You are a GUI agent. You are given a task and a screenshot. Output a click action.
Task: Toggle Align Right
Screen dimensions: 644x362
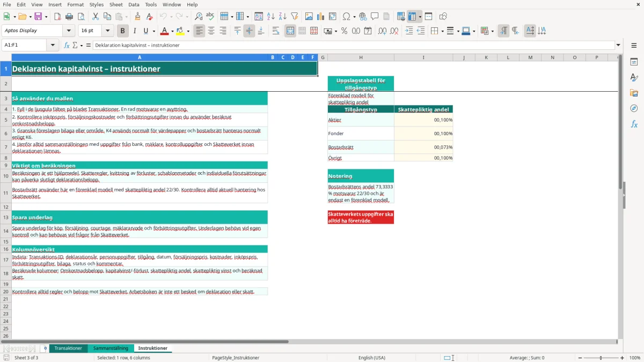coord(223,31)
